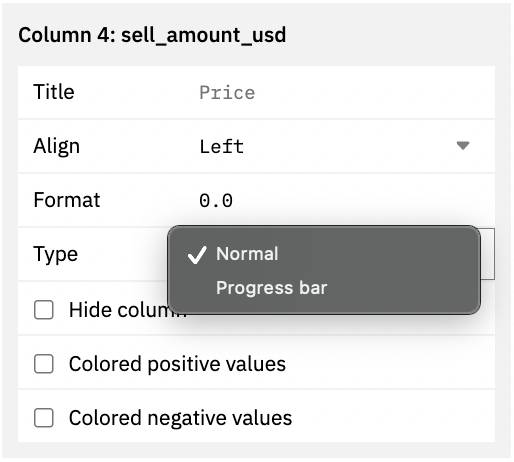Click the Align dropdown arrow icon

463,146
